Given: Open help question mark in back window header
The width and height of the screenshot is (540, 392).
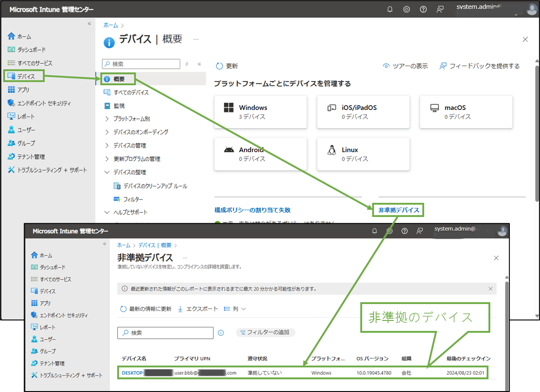Looking at the screenshot, I should point(423,9).
